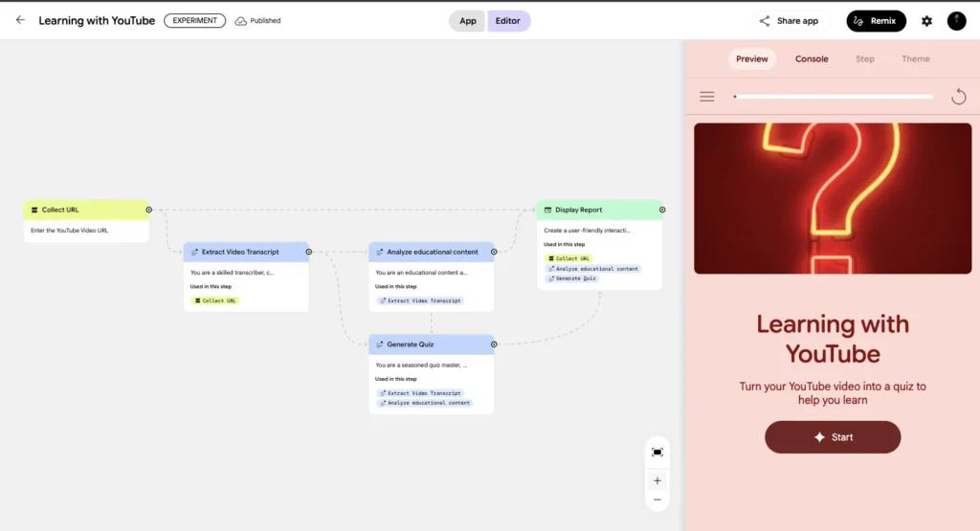The height and width of the screenshot is (531, 980).
Task: Click the preview progress bar
Action: tap(834, 97)
